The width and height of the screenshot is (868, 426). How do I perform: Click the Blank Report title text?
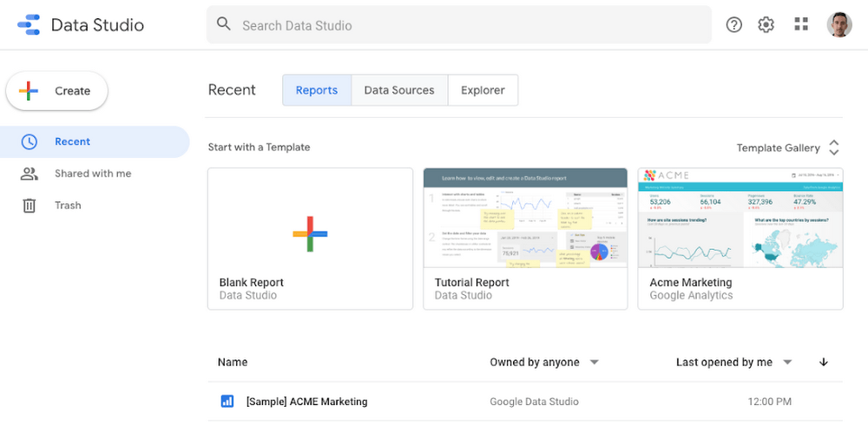(x=252, y=282)
